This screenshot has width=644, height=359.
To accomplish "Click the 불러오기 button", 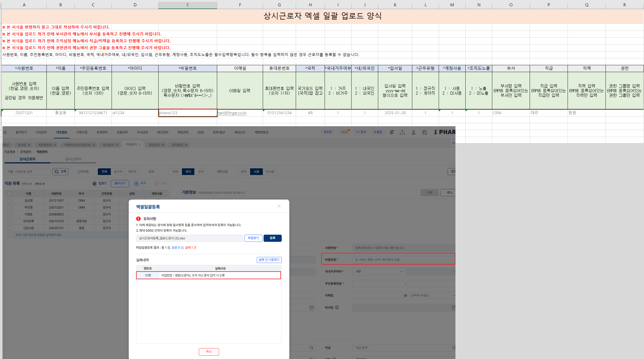I will [x=120, y=183].
